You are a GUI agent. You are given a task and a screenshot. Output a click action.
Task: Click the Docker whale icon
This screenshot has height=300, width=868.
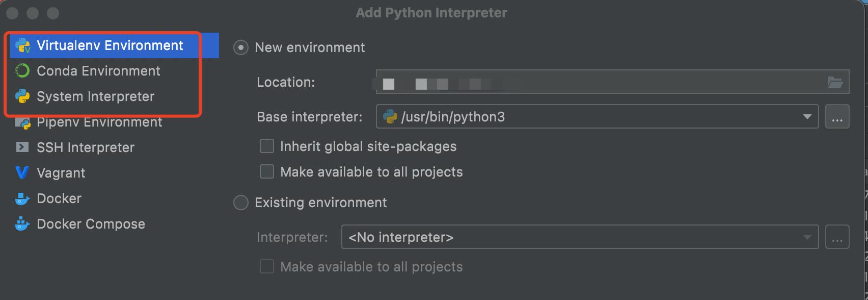pos(22,198)
